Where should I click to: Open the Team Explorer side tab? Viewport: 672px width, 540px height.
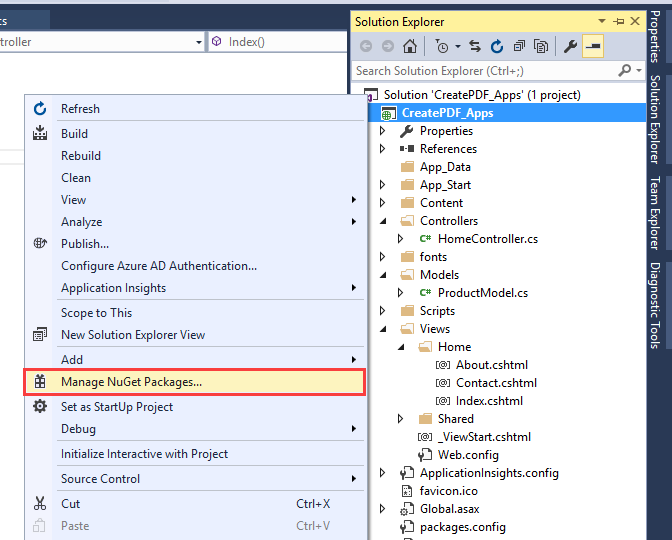click(x=655, y=212)
